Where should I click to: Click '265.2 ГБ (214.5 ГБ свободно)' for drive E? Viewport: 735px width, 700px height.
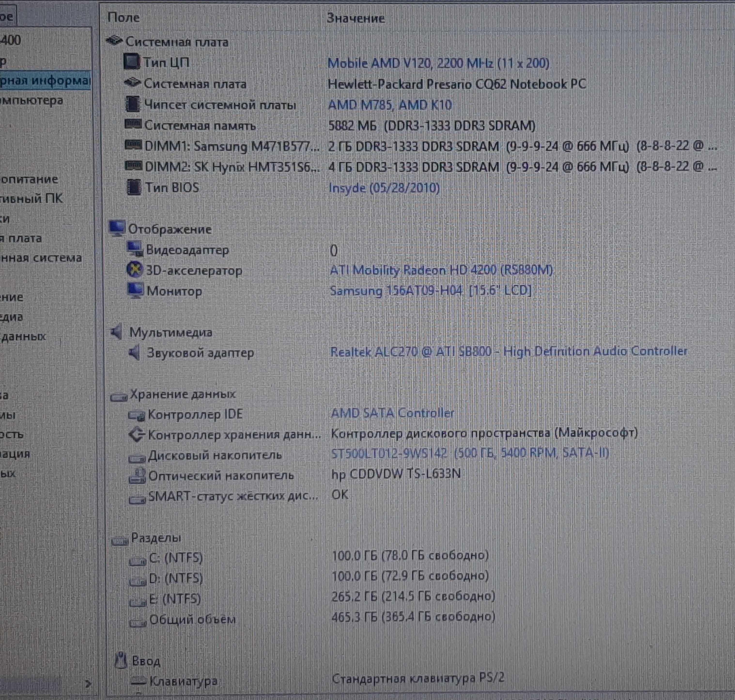click(413, 596)
